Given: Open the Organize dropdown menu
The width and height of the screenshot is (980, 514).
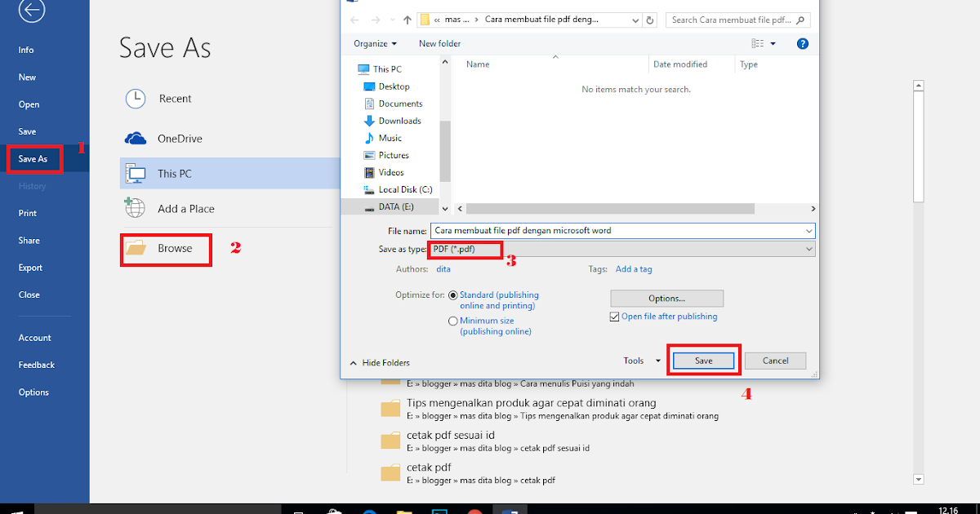Looking at the screenshot, I should tap(375, 43).
